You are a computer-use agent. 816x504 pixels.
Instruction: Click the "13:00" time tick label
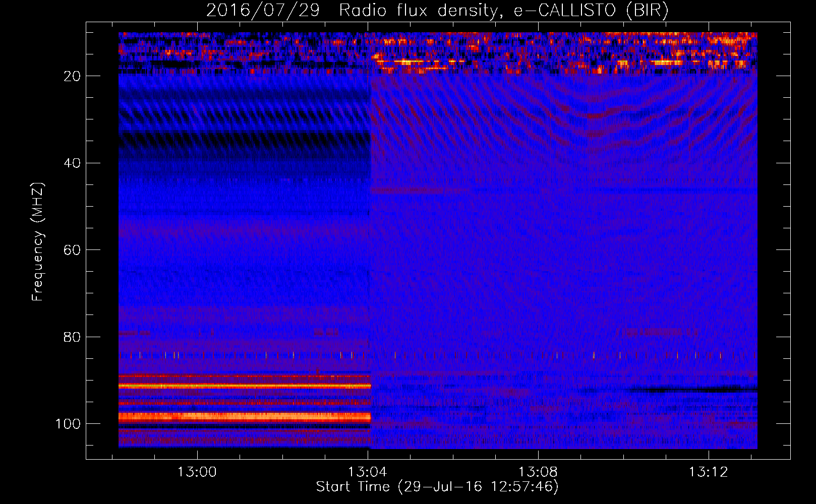197,472
